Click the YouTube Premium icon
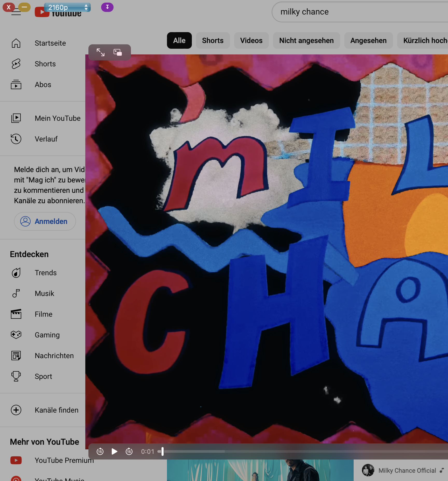This screenshot has height=481, width=448. click(x=16, y=460)
